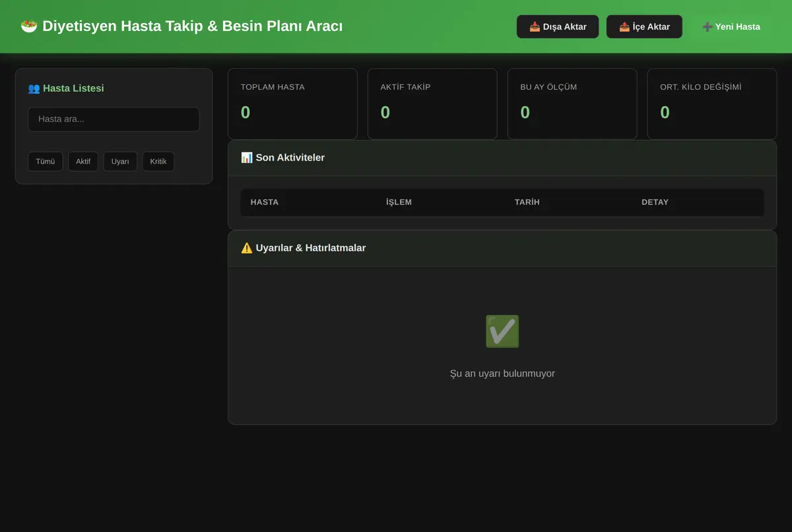This screenshot has width=792, height=532.
Task: Click the İŞLEM column header
Action: (x=399, y=202)
